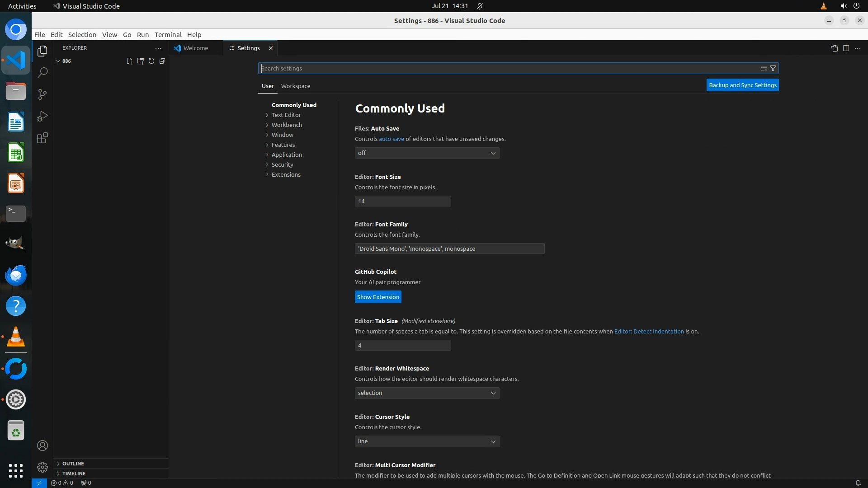This screenshot has height=488, width=868.
Task: Refresh the Explorer file tree
Action: (151, 61)
